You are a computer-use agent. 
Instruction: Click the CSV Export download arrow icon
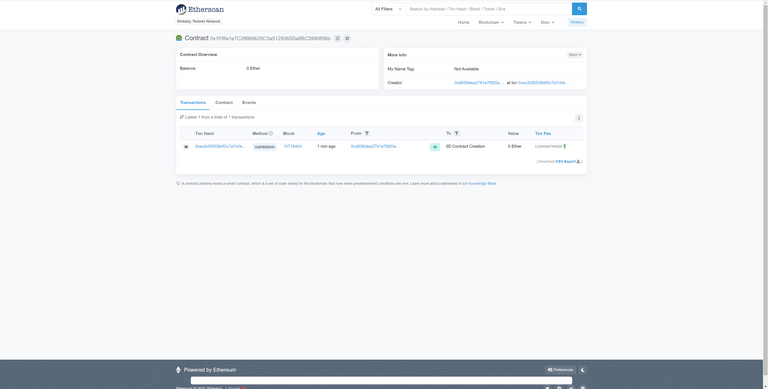(x=578, y=162)
